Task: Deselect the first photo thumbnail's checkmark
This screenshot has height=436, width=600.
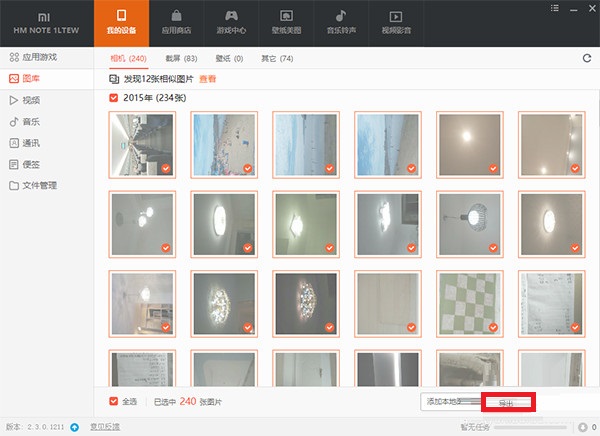Action: (x=165, y=168)
